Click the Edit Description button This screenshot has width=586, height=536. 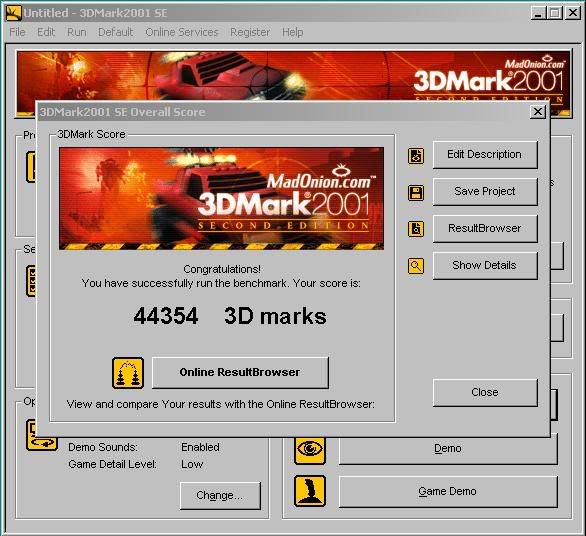coord(485,154)
